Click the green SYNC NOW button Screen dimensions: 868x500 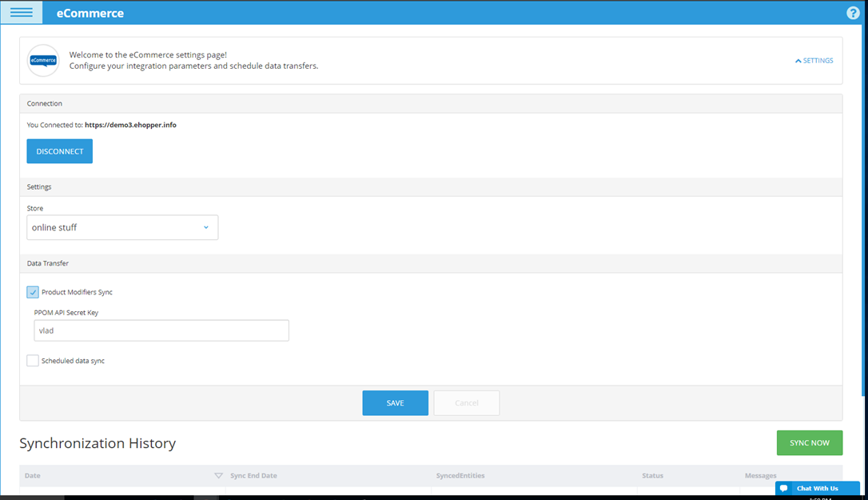(809, 442)
